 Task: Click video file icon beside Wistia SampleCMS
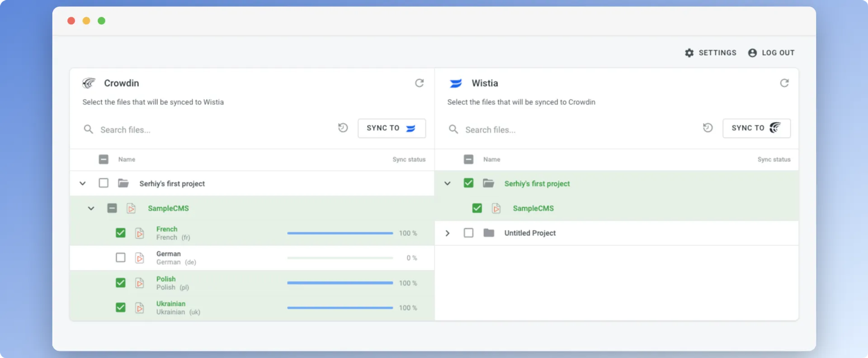click(496, 208)
